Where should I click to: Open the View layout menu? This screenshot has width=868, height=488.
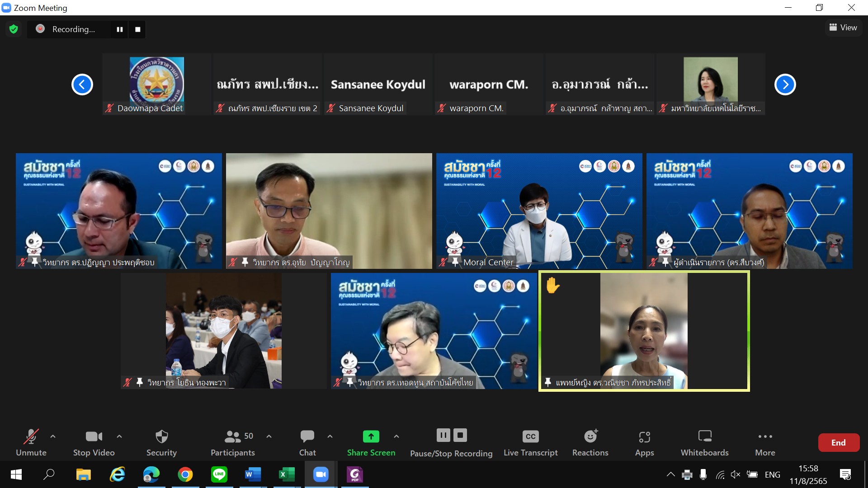pyautogui.click(x=843, y=28)
